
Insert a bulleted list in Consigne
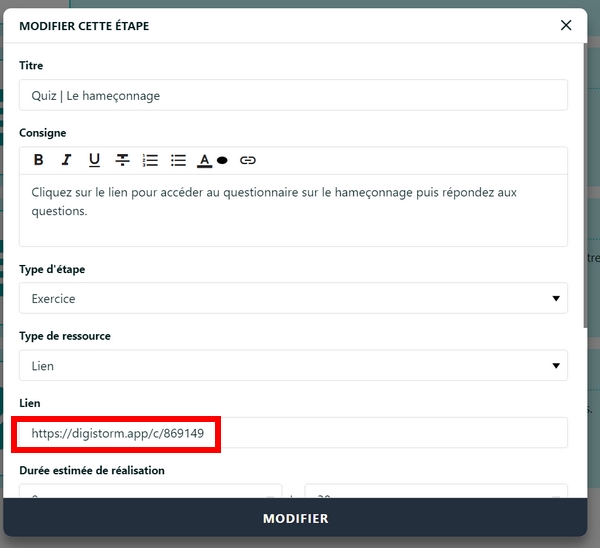point(178,160)
